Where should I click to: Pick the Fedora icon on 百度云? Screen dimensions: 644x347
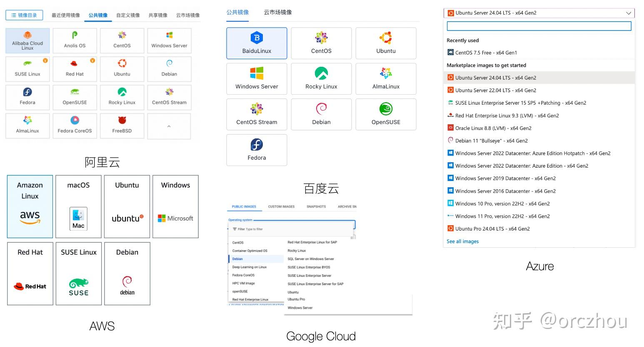click(x=256, y=150)
